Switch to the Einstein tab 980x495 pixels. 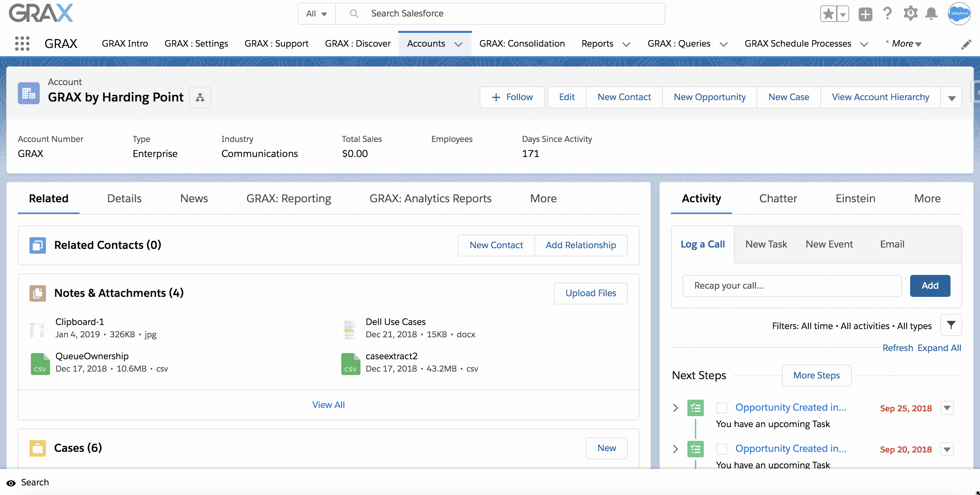click(x=855, y=198)
